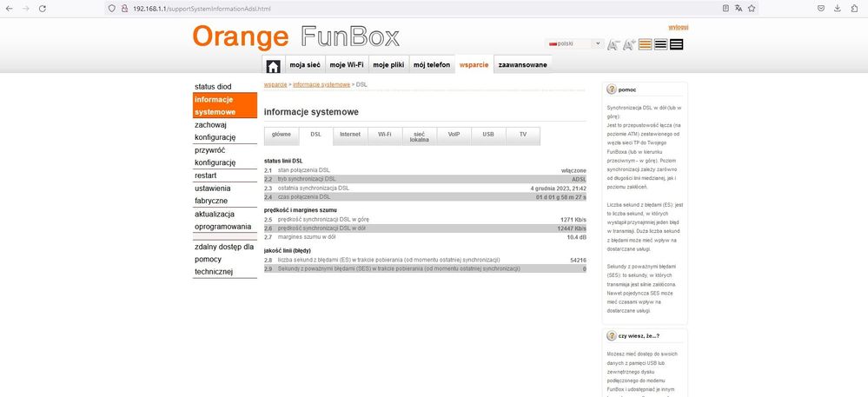Click the 'włączone' DSL connection status value
Image resolution: width=868 pixels, height=397 pixels.
point(573,170)
